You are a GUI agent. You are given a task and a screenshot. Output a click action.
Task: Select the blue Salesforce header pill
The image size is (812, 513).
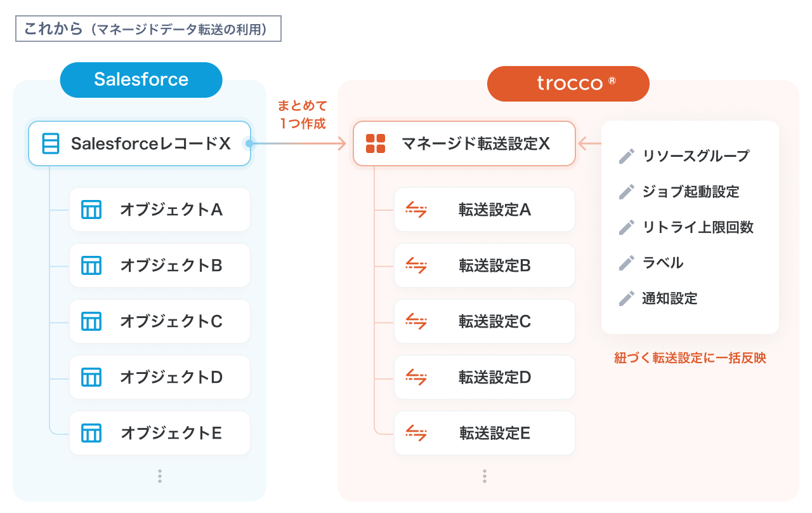click(x=141, y=80)
